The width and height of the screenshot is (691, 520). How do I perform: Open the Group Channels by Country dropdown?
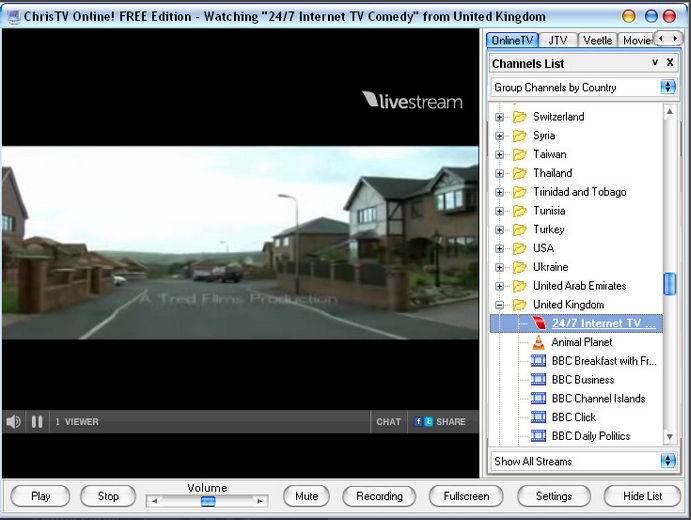pos(668,87)
